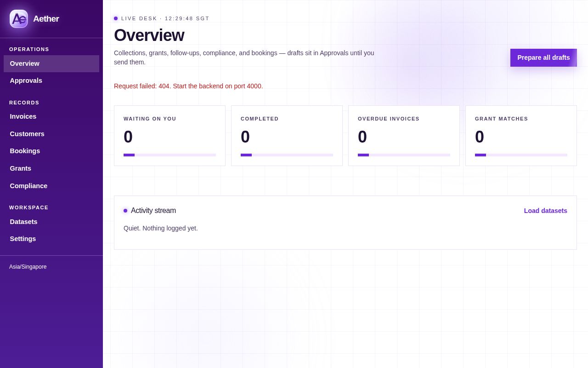
Task: Go to Datasets in Workspace
Action: click(x=51, y=222)
